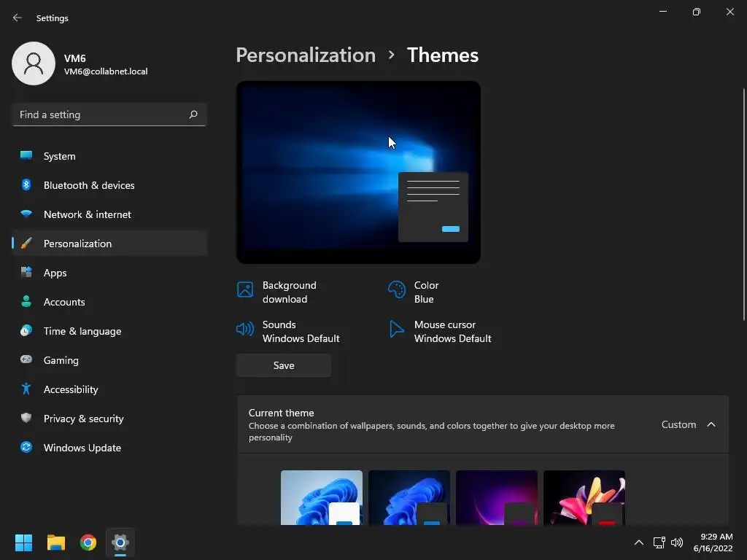
Task: Click the Apps icon in the sidebar
Action: click(26, 273)
